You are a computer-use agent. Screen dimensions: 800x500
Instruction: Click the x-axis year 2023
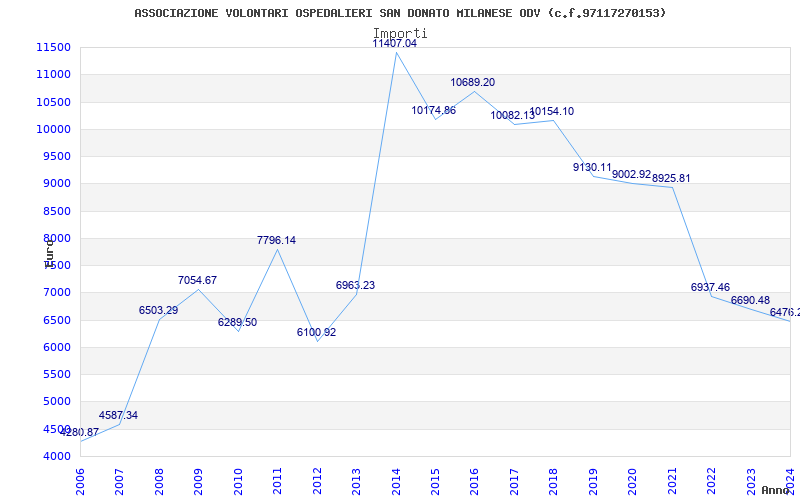click(x=751, y=481)
